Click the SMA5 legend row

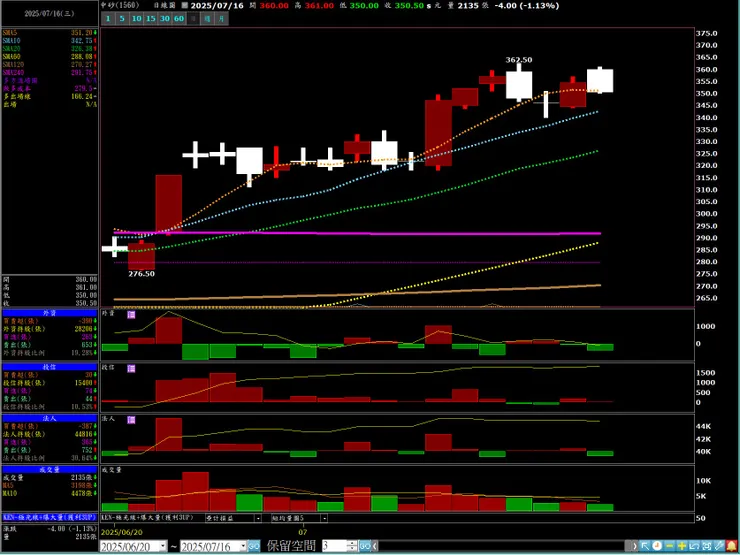click(50, 33)
